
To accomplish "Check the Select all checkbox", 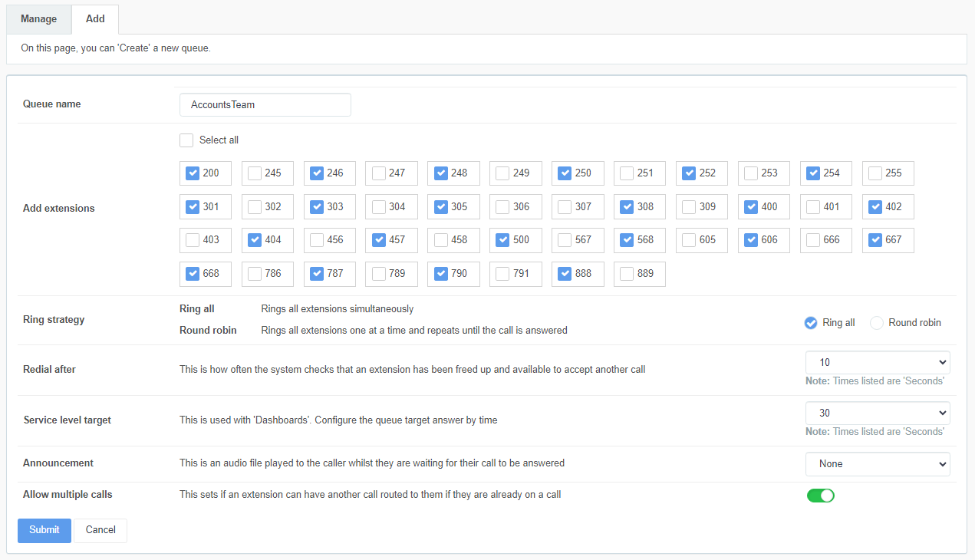I will (186, 140).
